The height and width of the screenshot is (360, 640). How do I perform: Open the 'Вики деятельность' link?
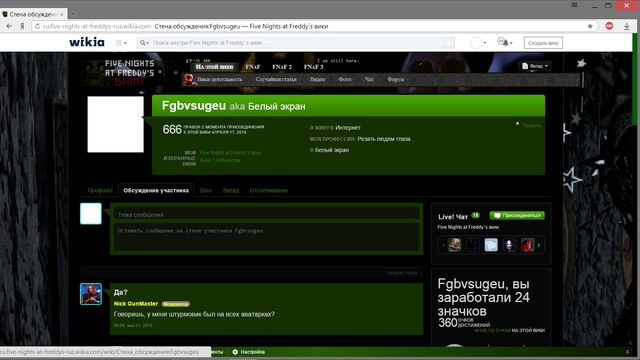point(220,79)
